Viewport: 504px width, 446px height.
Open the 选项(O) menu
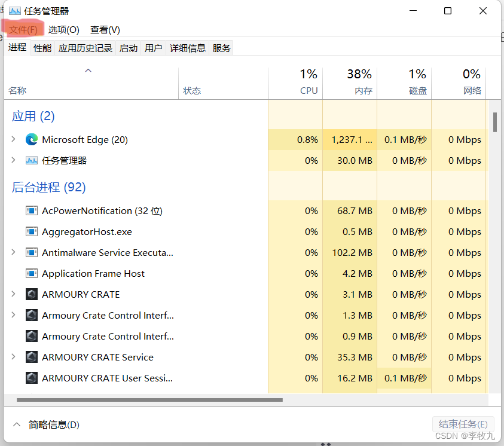click(63, 30)
